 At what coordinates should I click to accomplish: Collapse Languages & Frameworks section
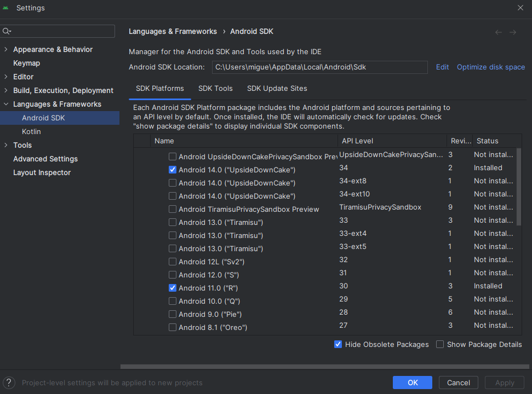pos(6,105)
